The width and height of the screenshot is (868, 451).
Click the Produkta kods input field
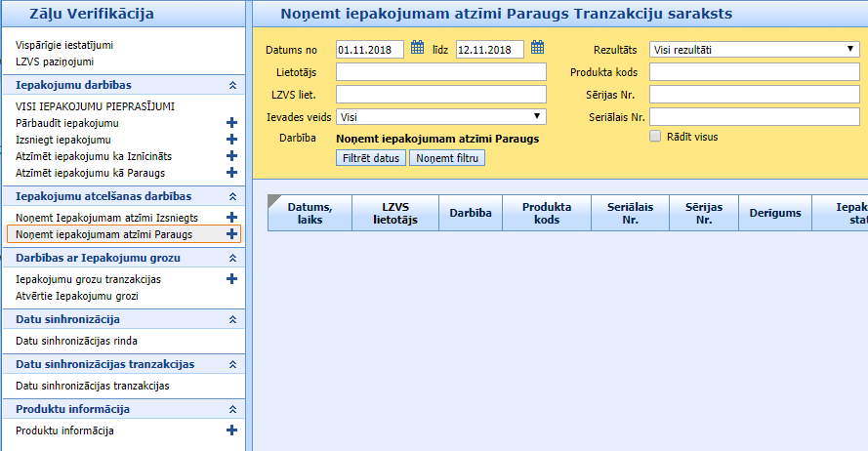point(754,71)
